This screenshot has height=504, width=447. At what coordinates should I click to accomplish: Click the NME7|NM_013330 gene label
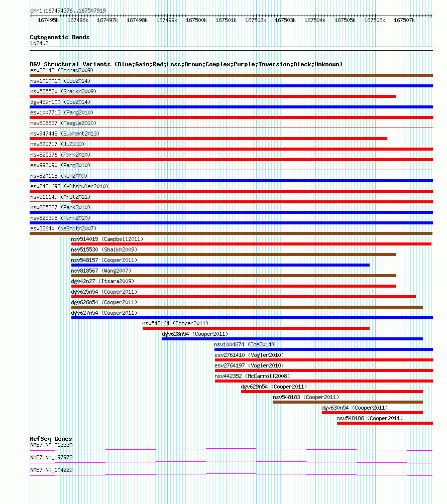coord(51,445)
